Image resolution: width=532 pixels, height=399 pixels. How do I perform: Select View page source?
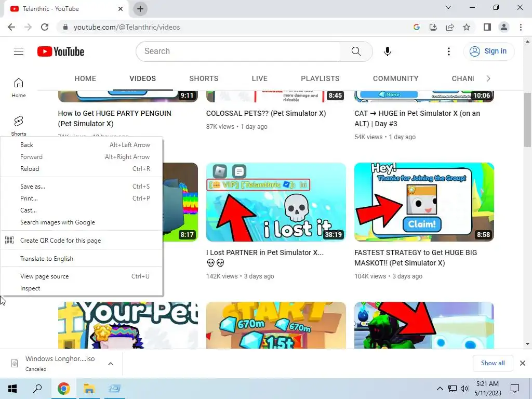pyautogui.click(x=82, y=276)
